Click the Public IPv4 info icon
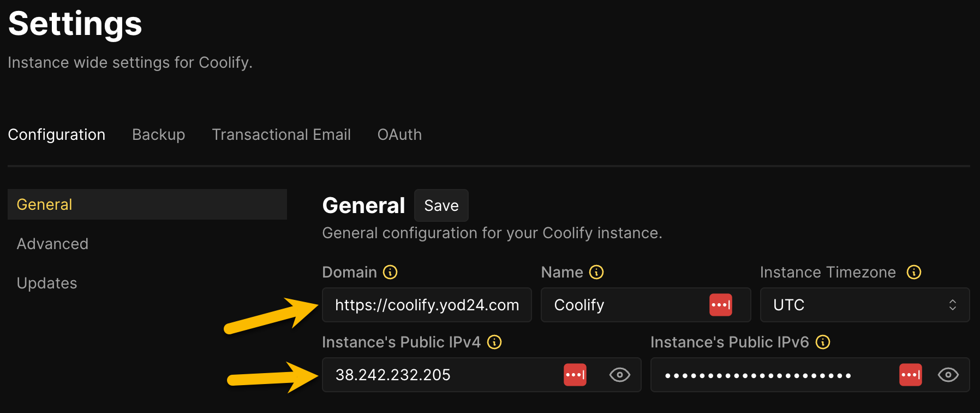The image size is (980, 413). [494, 342]
